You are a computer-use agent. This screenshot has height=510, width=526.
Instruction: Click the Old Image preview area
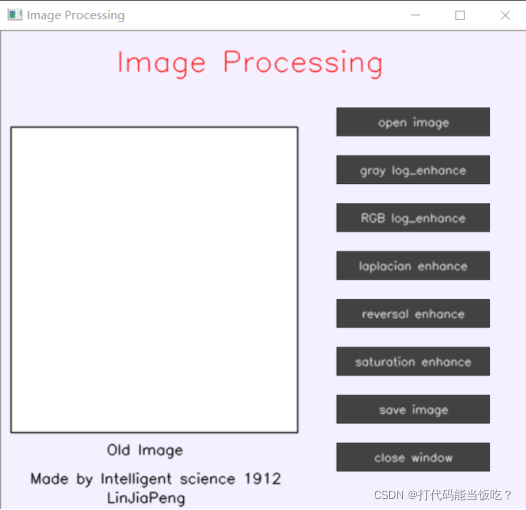click(154, 280)
